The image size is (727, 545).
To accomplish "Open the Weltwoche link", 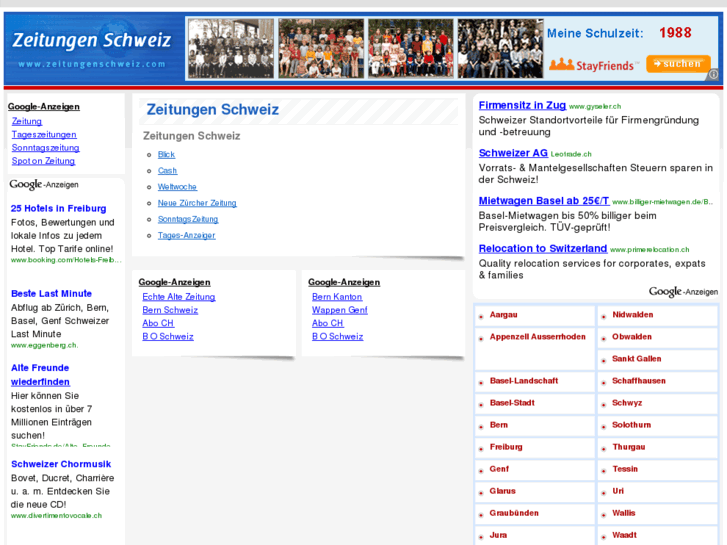I will pyautogui.click(x=177, y=187).
